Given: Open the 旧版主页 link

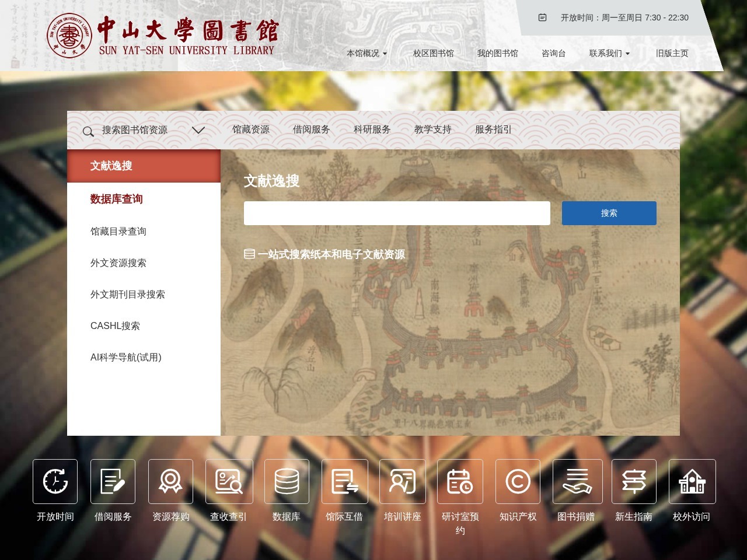Looking at the screenshot, I should (672, 52).
